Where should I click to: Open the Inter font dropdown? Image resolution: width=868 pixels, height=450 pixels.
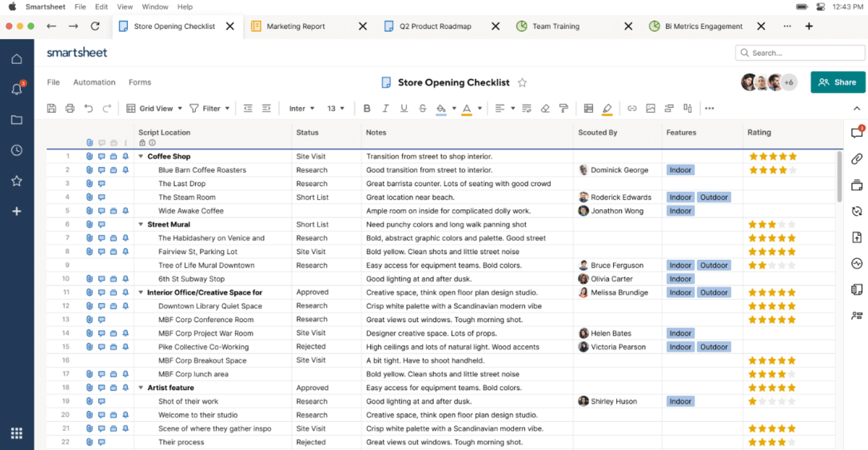pos(301,109)
